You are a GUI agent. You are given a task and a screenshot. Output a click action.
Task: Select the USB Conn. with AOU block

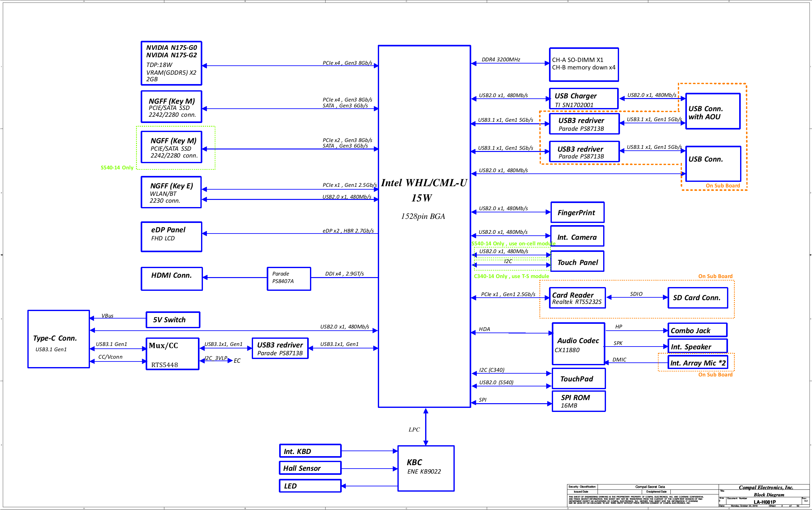713,111
